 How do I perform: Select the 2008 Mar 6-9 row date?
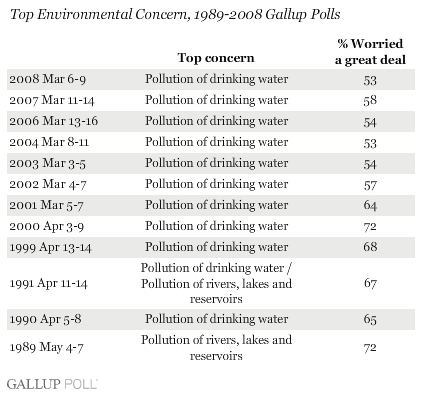pyautogui.click(x=48, y=79)
